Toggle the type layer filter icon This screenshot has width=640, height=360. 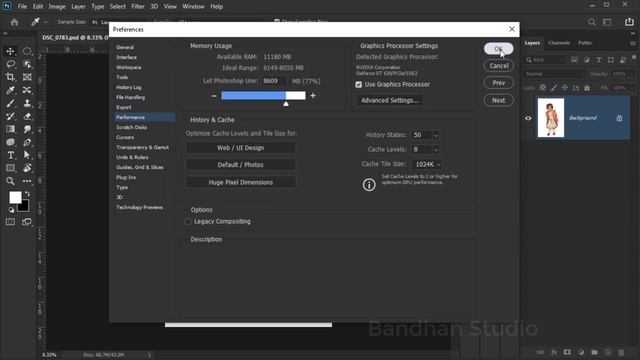598,60
